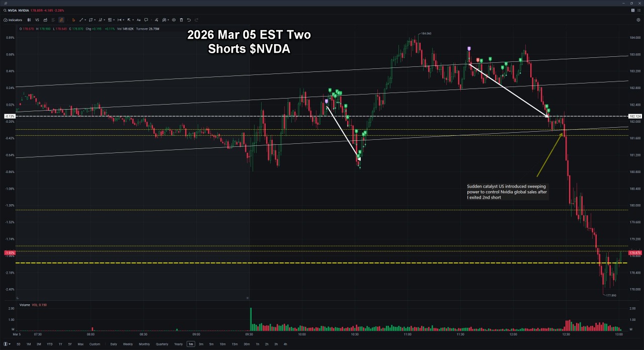The image size is (644, 350).
Task: Select the Max range
Action: click(x=80, y=344)
